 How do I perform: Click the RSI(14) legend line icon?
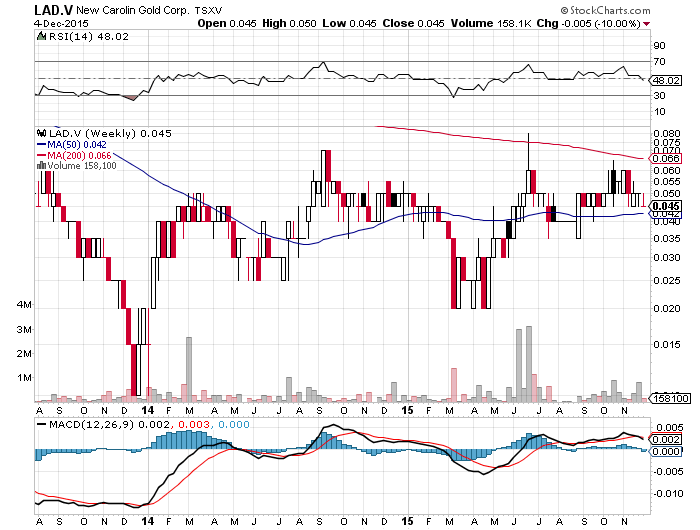(x=40, y=35)
